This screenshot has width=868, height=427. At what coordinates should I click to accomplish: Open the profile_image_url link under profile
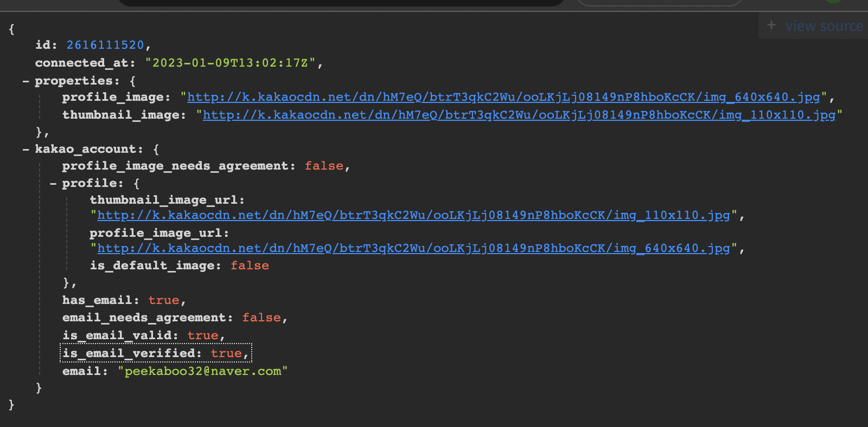[413, 249]
